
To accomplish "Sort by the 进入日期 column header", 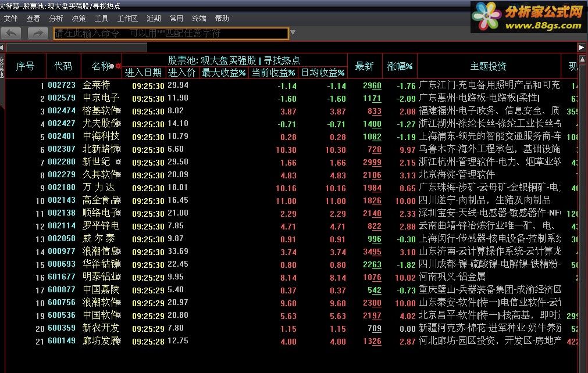I will (x=143, y=73).
